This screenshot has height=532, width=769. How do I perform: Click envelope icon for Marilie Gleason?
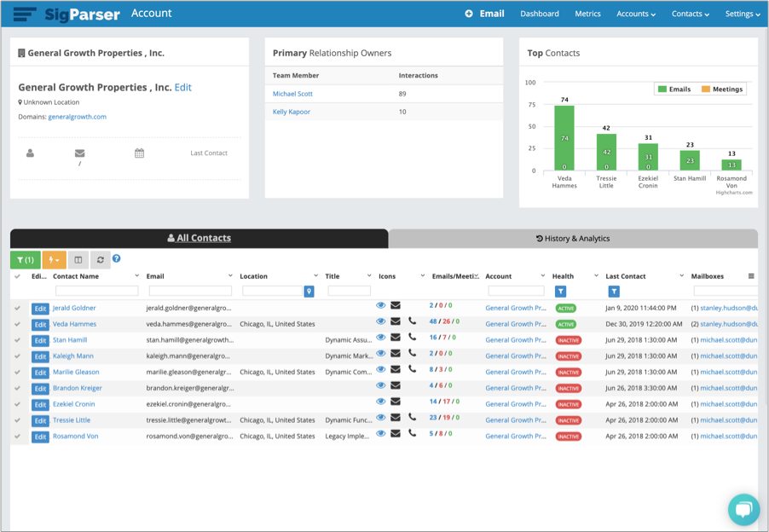396,369
